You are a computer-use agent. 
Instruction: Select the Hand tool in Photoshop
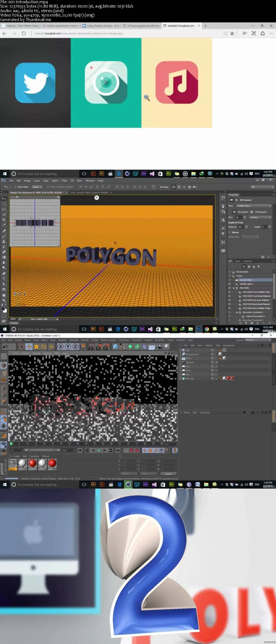(x=4, y=295)
